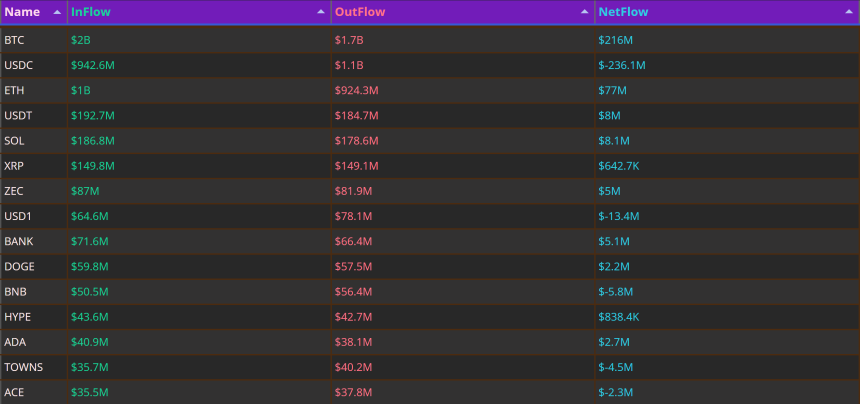
Task: Select the NetFlow column header text
Action: click(x=623, y=12)
